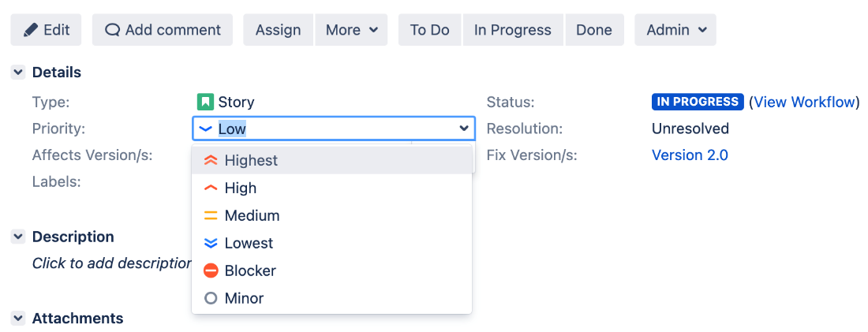Open the View Workflow link
868x332 pixels.
(804, 102)
